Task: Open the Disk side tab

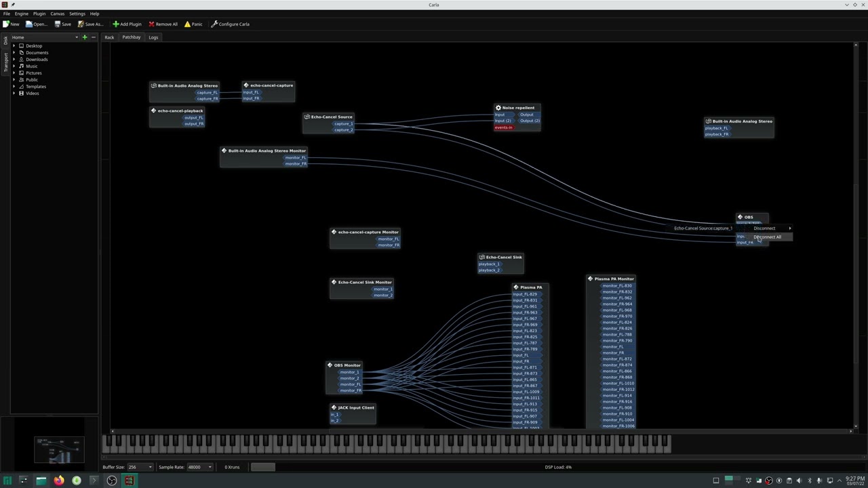Action: (x=5, y=41)
